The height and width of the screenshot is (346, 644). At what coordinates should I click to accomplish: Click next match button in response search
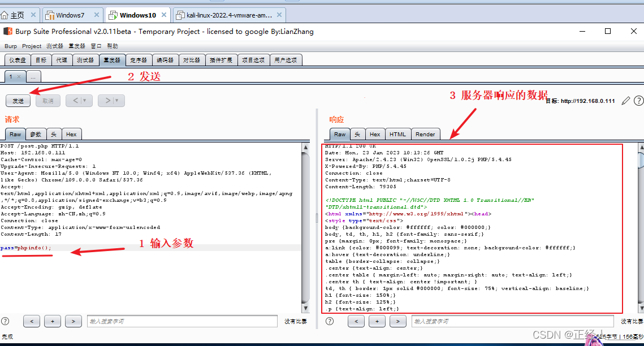[398, 321]
